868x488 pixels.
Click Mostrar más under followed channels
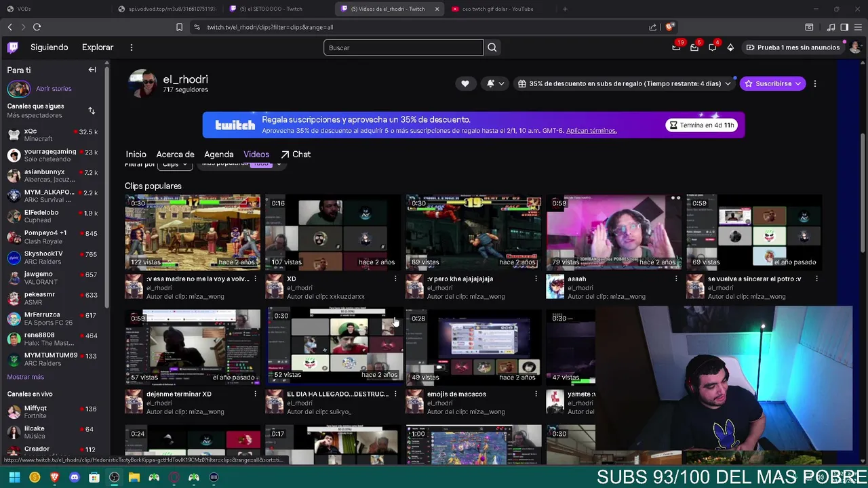click(x=25, y=377)
